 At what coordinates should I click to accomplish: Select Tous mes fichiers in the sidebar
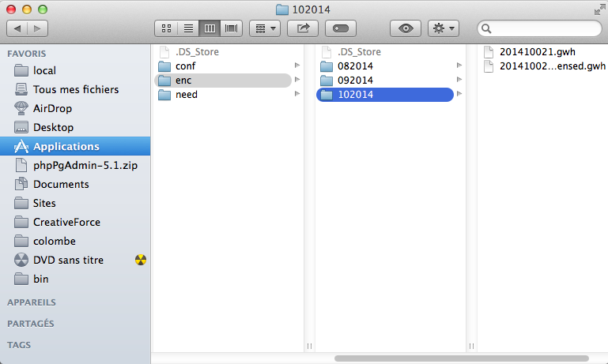[75, 89]
